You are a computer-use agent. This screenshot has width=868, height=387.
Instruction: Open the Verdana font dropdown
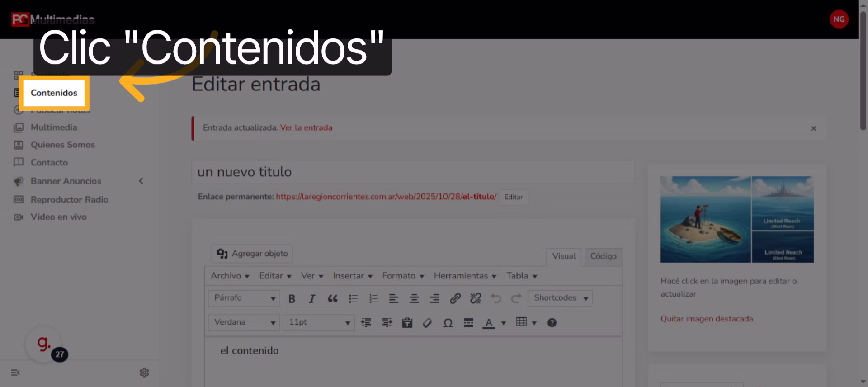coord(244,322)
